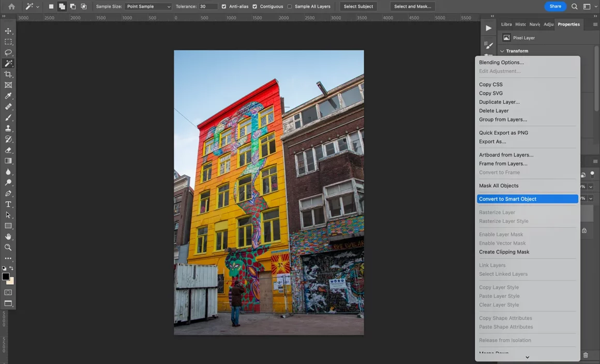Screen dimensions: 600x364
Task: Toggle Quick Mask mode icon
Action: pyautogui.click(x=8, y=293)
